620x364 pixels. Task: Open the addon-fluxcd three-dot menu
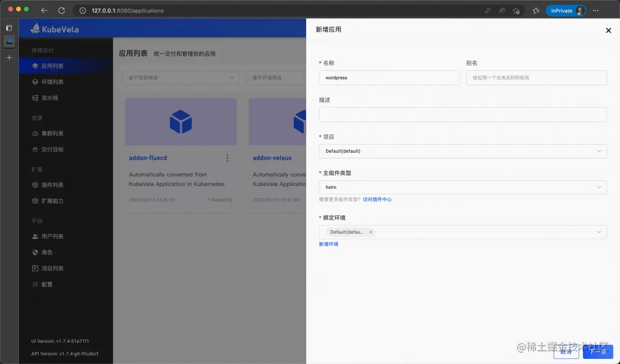point(227,158)
